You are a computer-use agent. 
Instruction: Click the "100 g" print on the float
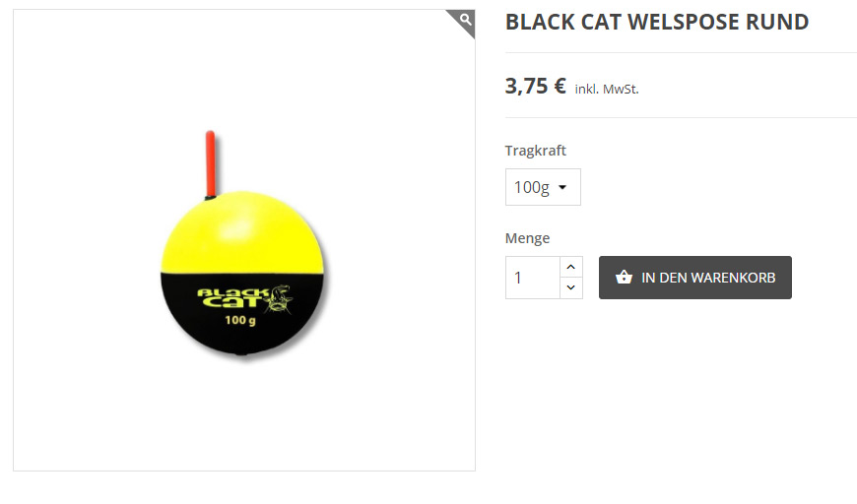click(x=240, y=321)
